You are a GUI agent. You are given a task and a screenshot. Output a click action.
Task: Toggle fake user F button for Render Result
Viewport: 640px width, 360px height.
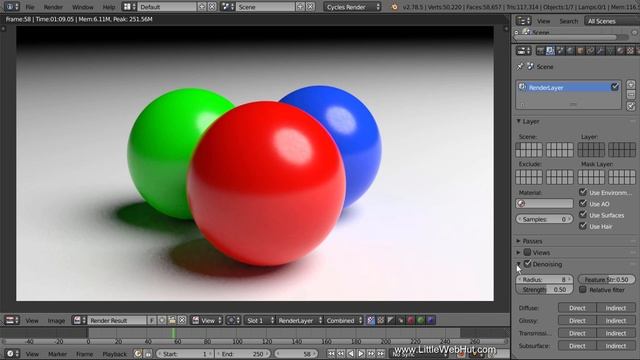(x=152, y=320)
